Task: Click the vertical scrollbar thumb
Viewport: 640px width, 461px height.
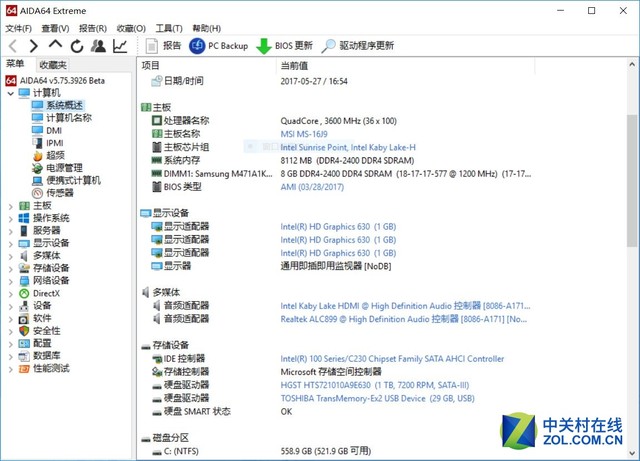Action: coord(632,180)
